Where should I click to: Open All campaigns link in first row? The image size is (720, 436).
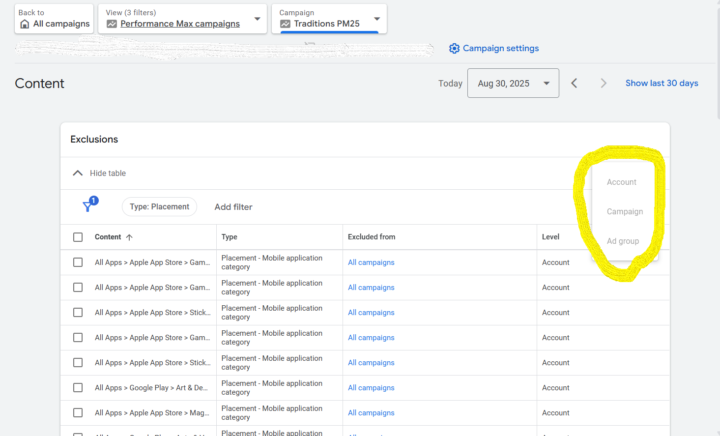tap(370, 262)
